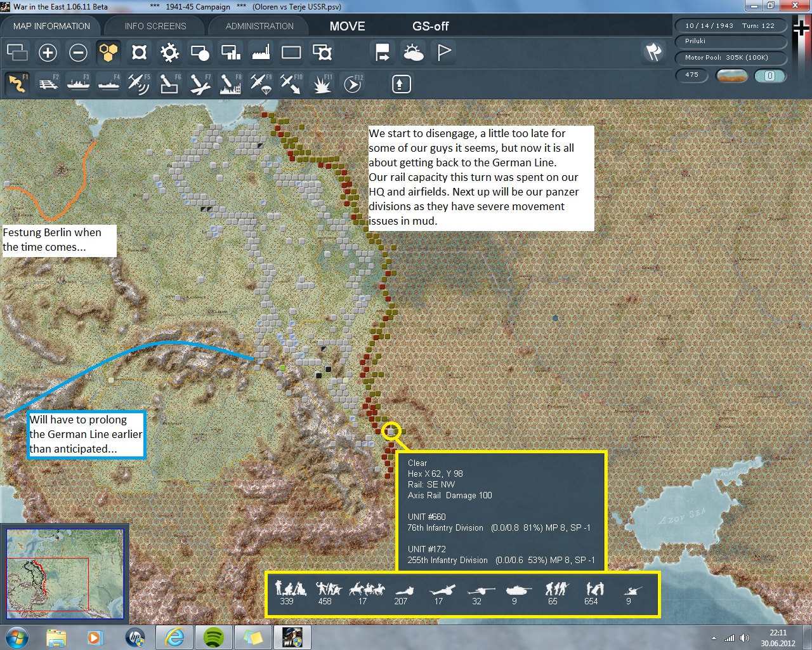Click the up-arrow box icon in mode toolbar
812x650 pixels.
point(401,84)
